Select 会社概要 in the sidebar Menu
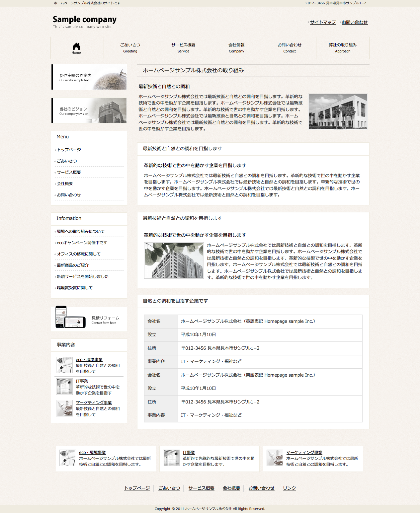This screenshot has height=513, width=420. pyautogui.click(x=65, y=183)
